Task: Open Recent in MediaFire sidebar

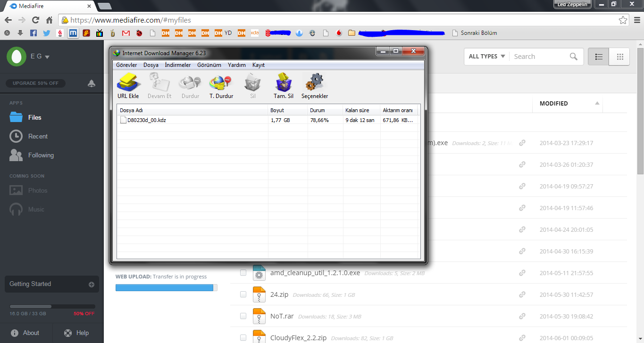Action: coord(28,136)
